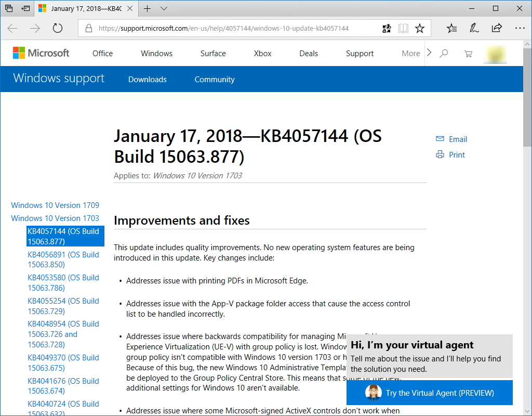Image resolution: width=532 pixels, height=416 pixels.
Task: Open the Hub panel in Edge
Action: (451, 28)
